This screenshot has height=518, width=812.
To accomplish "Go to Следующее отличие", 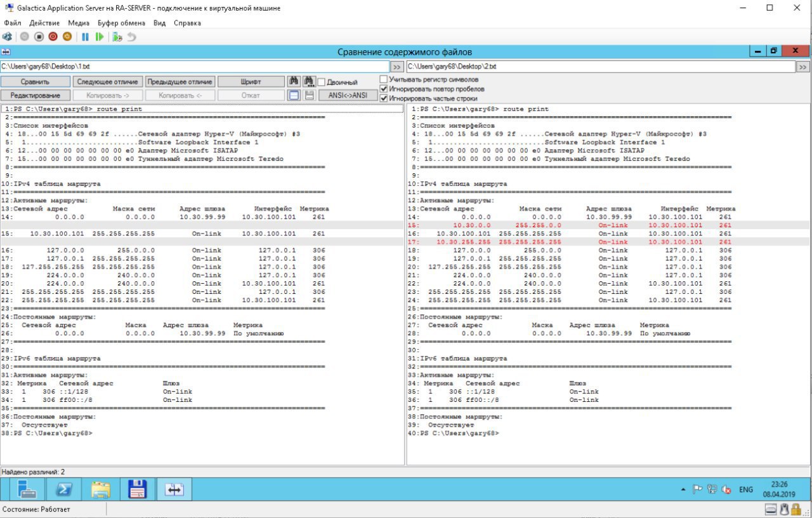I will [x=107, y=82].
